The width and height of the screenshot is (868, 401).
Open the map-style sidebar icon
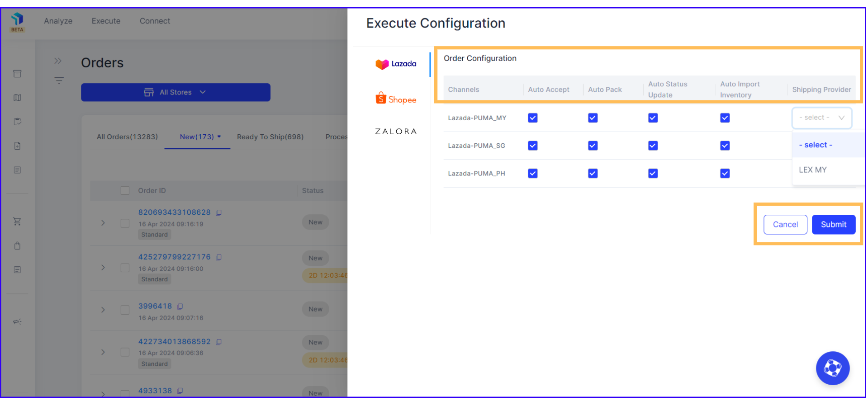coord(17,98)
